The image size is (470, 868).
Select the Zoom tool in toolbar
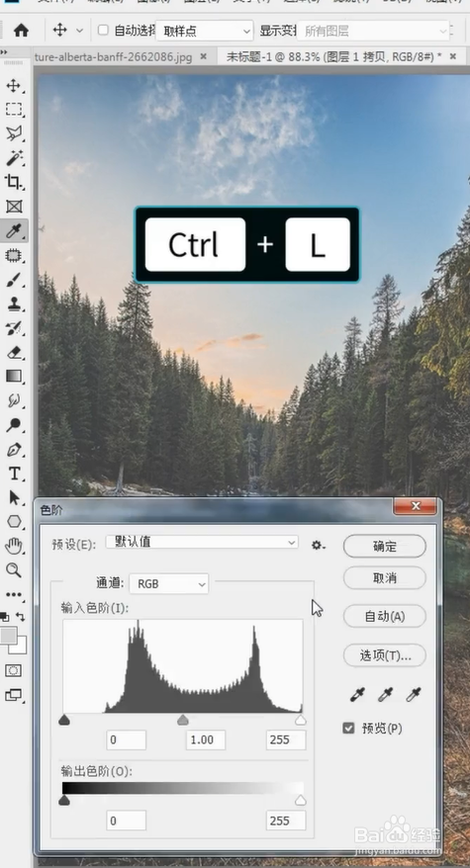click(x=14, y=570)
